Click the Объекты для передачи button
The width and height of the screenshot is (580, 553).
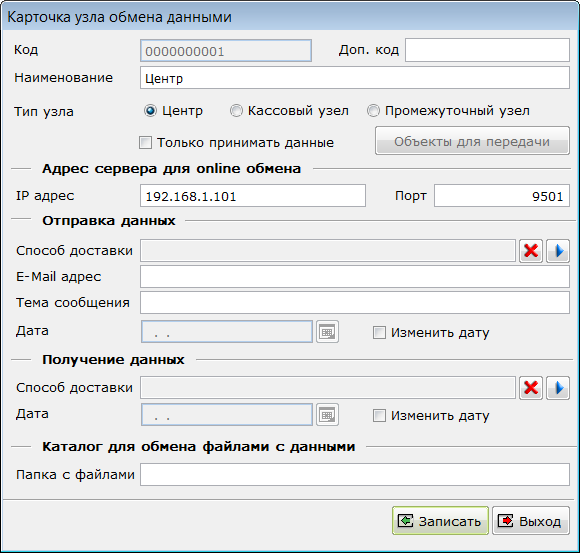472,141
